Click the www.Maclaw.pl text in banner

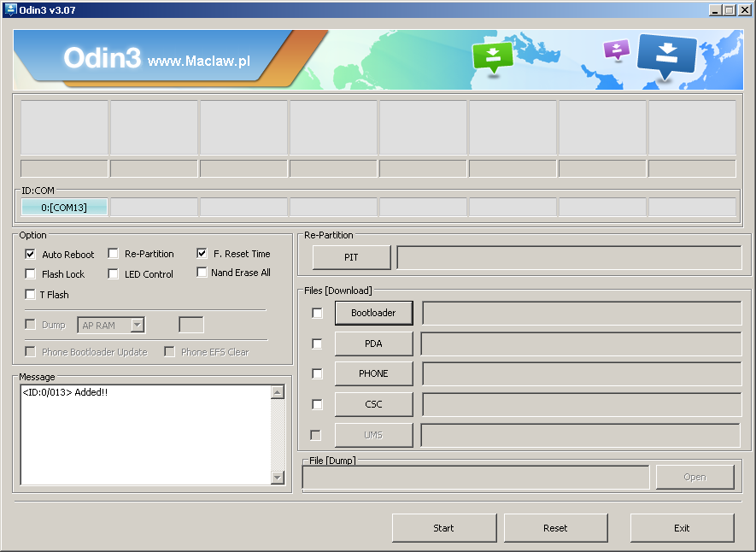[199, 62]
